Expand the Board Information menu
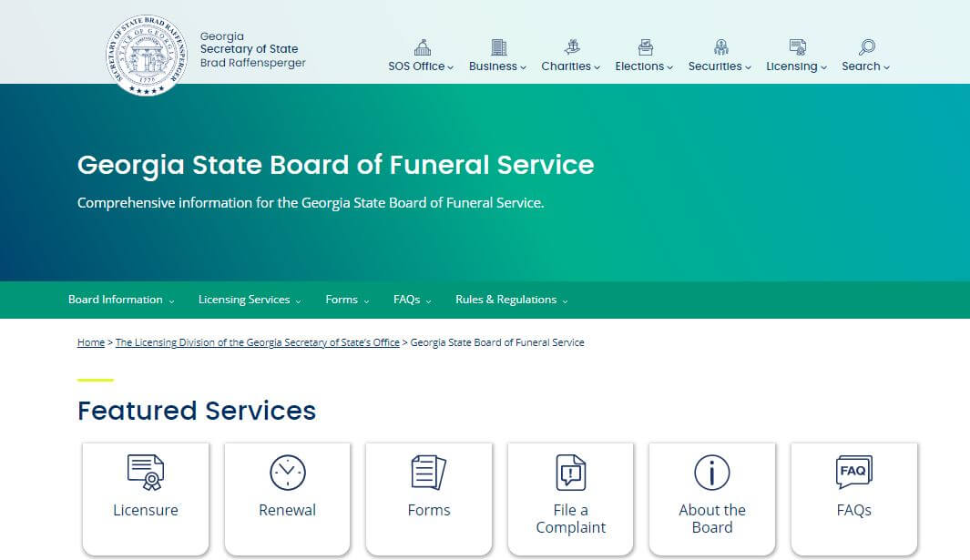Screen dimensions: 970x560 pos(121,300)
